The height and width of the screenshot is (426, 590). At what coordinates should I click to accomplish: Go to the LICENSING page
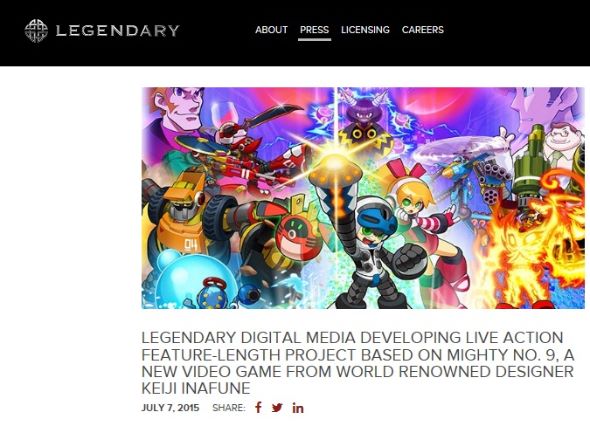click(x=365, y=30)
